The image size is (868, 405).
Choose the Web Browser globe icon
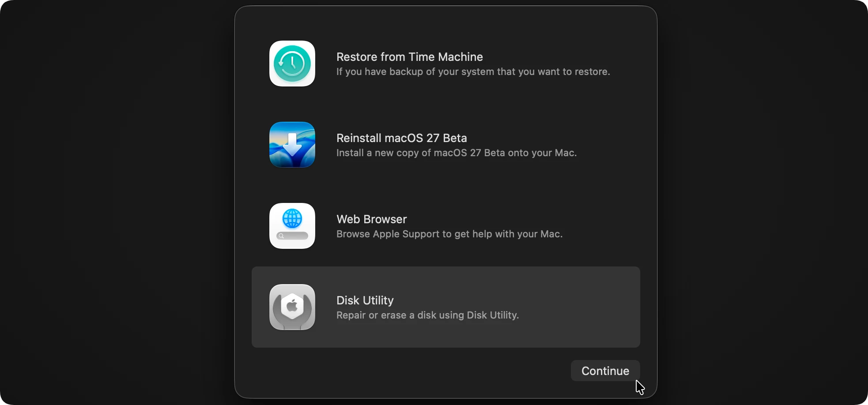pos(292,226)
